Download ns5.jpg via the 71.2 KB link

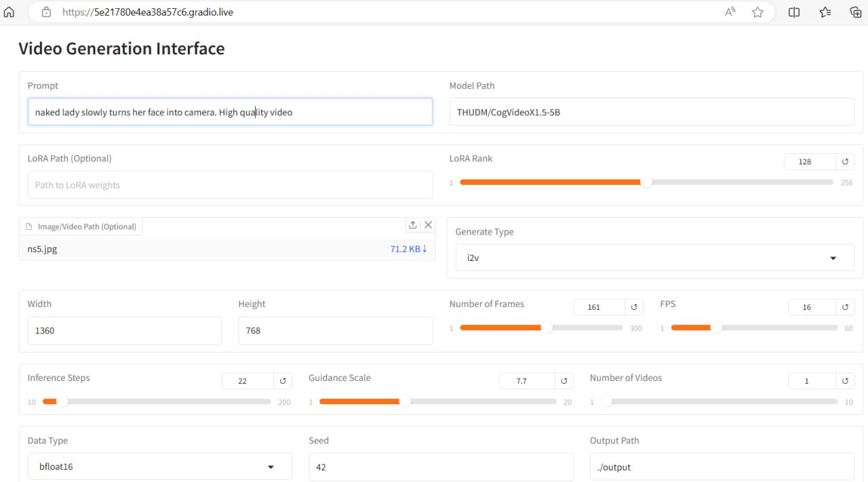pyautogui.click(x=408, y=249)
